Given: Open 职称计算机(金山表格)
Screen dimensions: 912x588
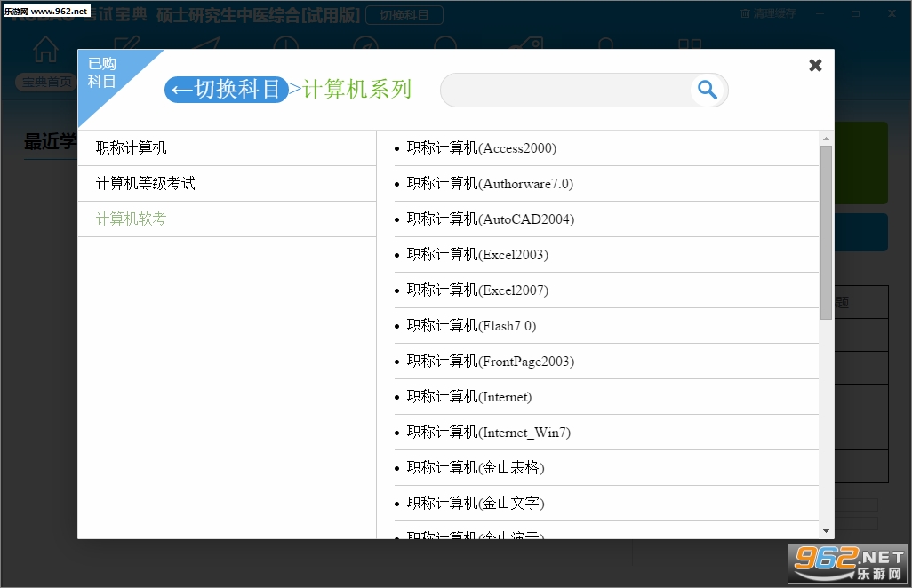Looking at the screenshot, I should pyautogui.click(x=606, y=468).
